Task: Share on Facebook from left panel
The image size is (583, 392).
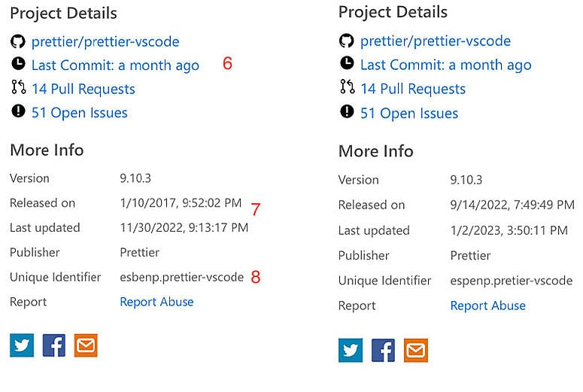Action: (54, 345)
